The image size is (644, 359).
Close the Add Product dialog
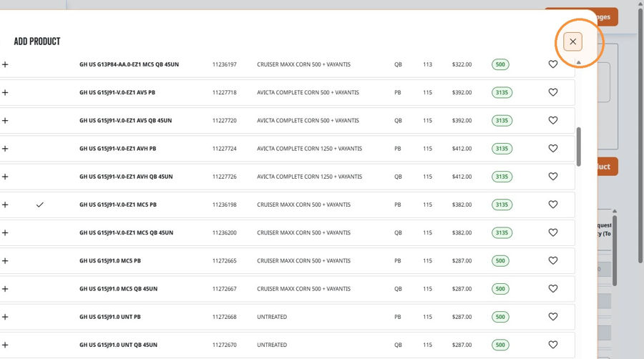[572, 41]
